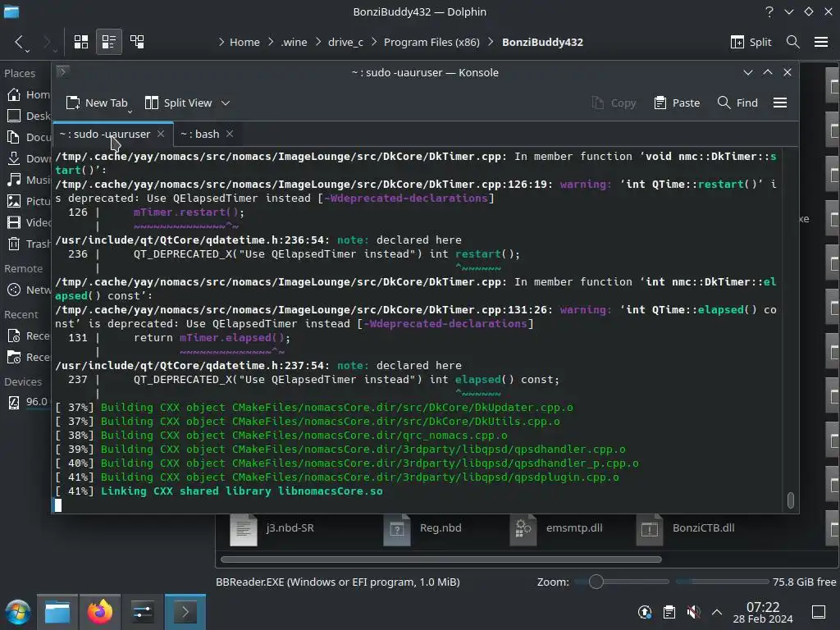Expand chevron before drive_c breadcrumb
This screenshot has height=630, width=840.
point(319,42)
